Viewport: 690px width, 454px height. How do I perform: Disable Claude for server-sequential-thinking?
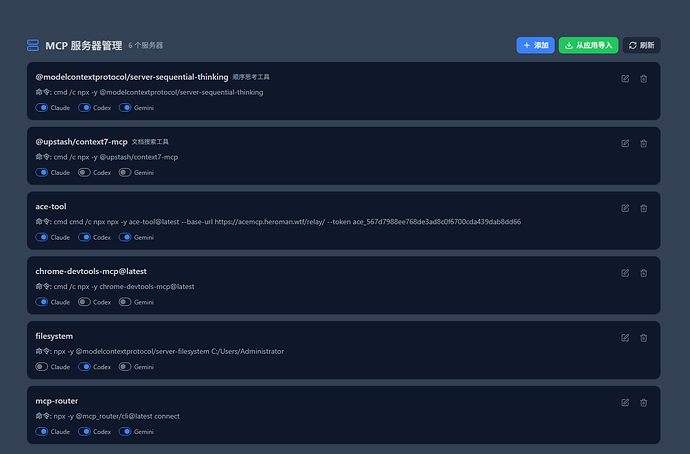(42, 108)
